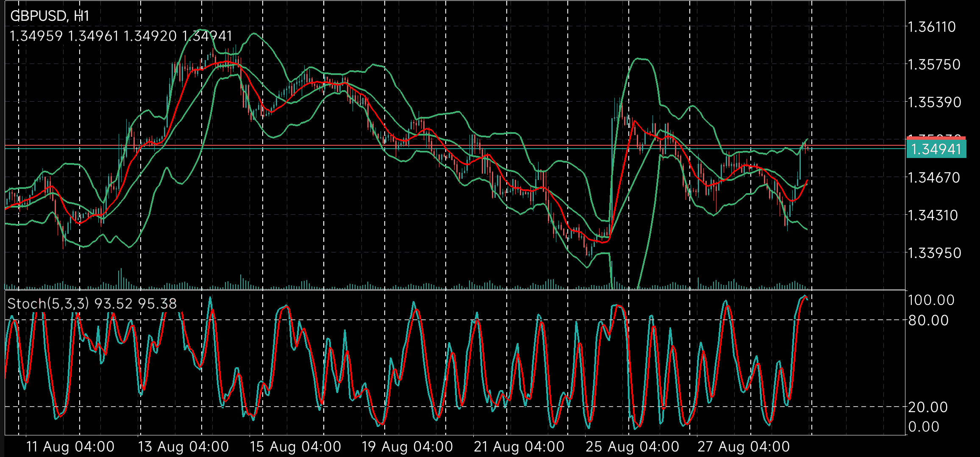
Task: Click the GBPUSD, H1 chart title
Action: coord(50,16)
